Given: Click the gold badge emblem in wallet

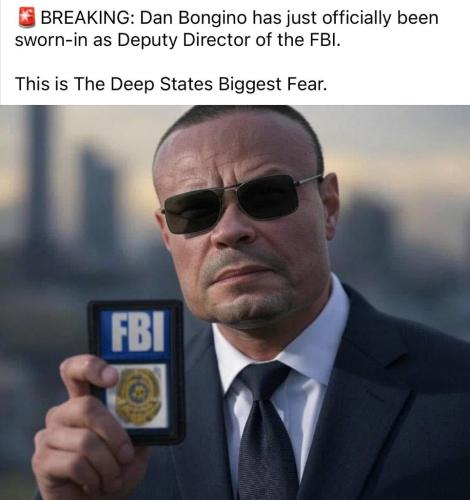Looking at the screenshot, I should point(137,396).
